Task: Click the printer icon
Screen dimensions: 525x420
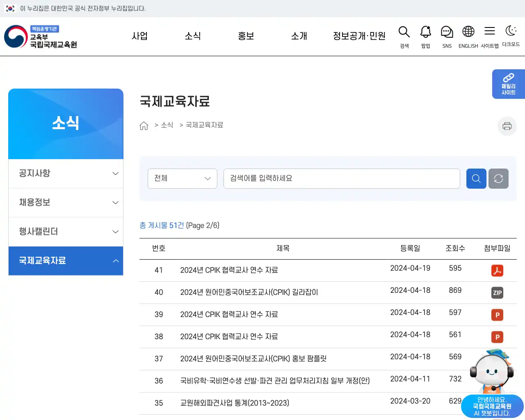Action: pyautogui.click(x=507, y=126)
